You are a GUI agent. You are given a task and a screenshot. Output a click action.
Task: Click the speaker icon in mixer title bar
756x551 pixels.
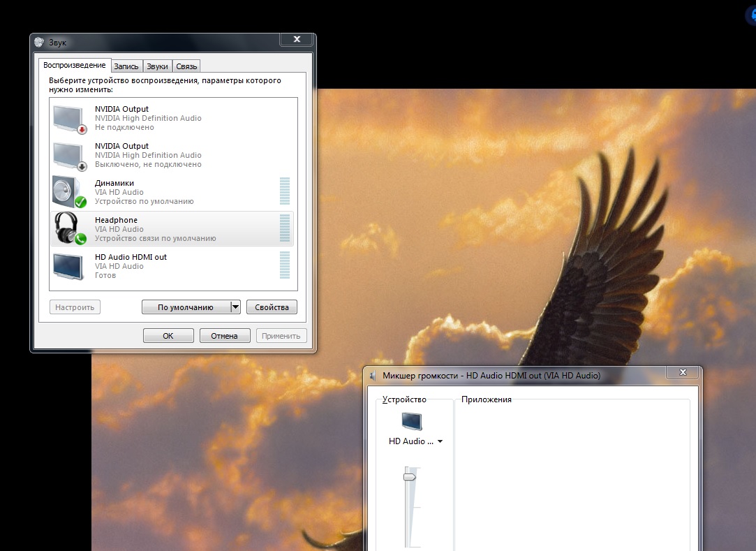click(x=373, y=376)
